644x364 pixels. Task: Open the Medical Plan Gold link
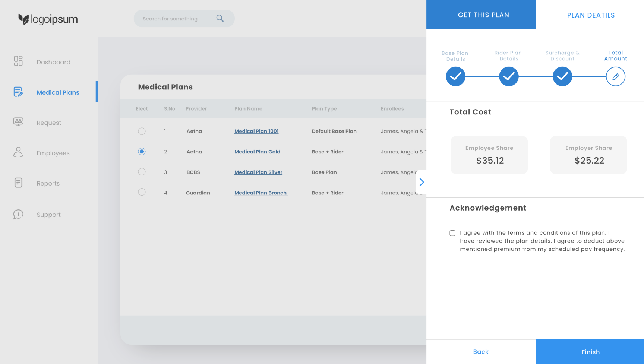[257, 152]
